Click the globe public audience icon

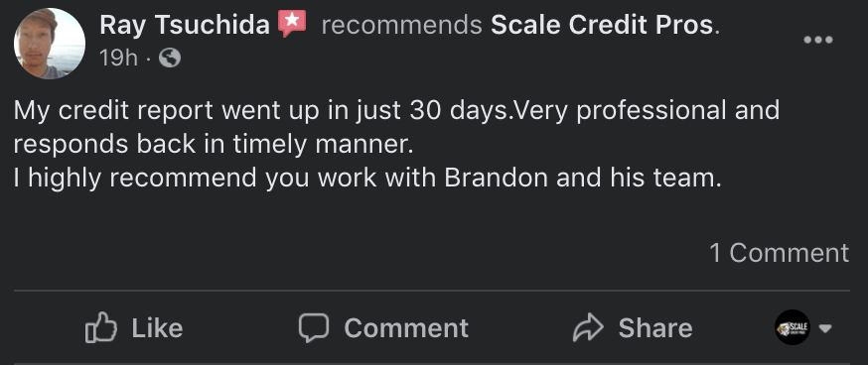170,58
